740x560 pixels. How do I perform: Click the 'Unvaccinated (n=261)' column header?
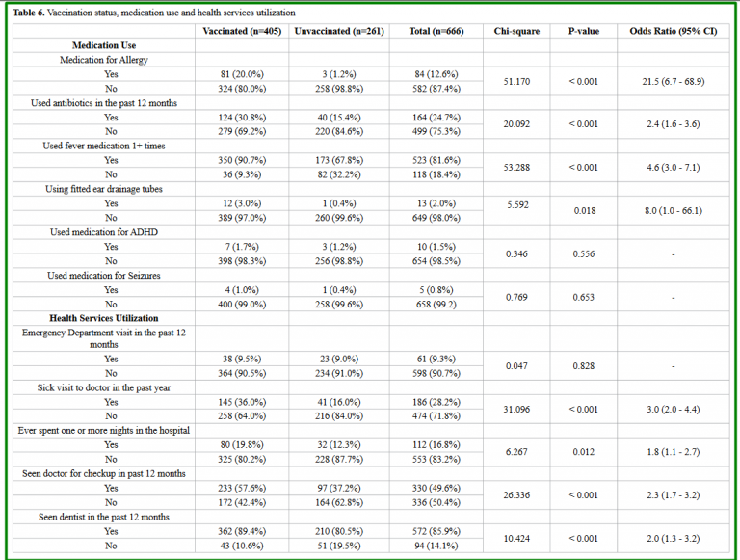click(339, 31)
